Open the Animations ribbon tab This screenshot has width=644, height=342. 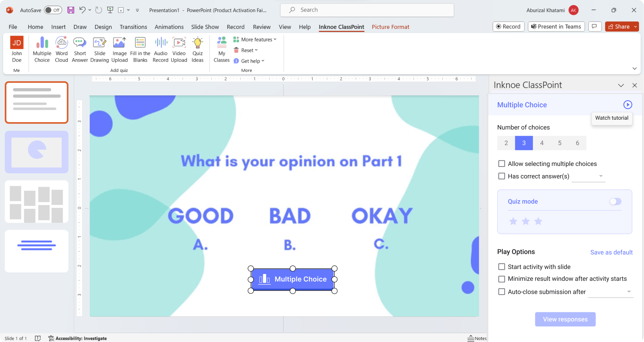point(169,27)
